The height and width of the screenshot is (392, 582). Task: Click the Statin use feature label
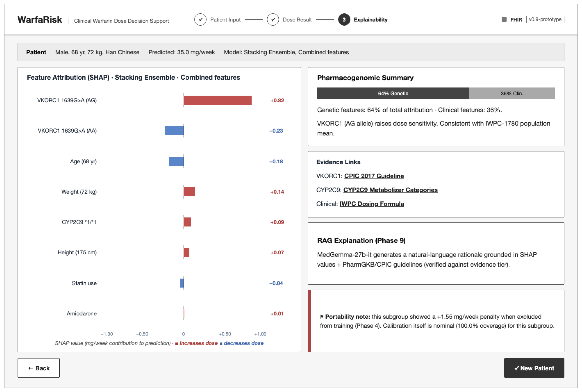[x=84, y=283]
